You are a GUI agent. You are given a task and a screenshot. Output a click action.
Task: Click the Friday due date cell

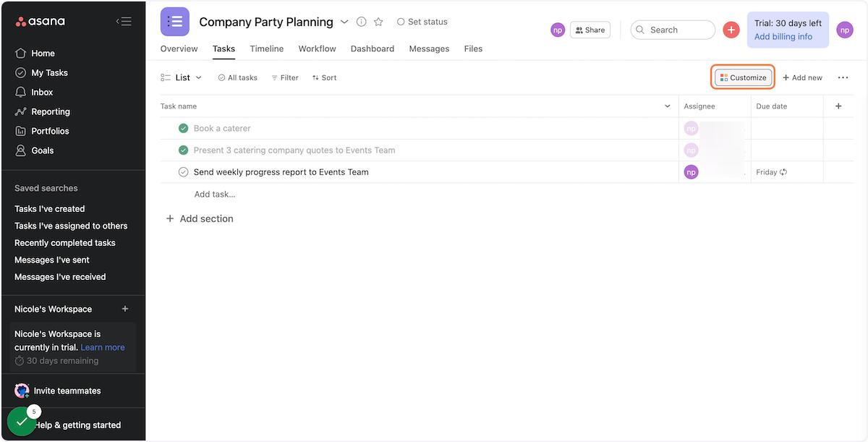click(x=787, y=172)
